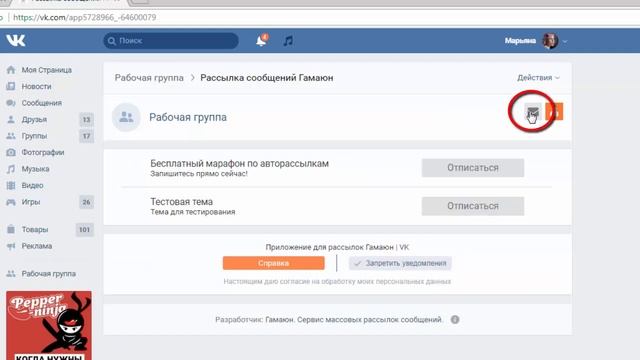Click the Рассылка сообщений Гамаюн breadcrumb title
Viewport: 640px width, 360px height.
pyautogui.click(x=267, y=78)
